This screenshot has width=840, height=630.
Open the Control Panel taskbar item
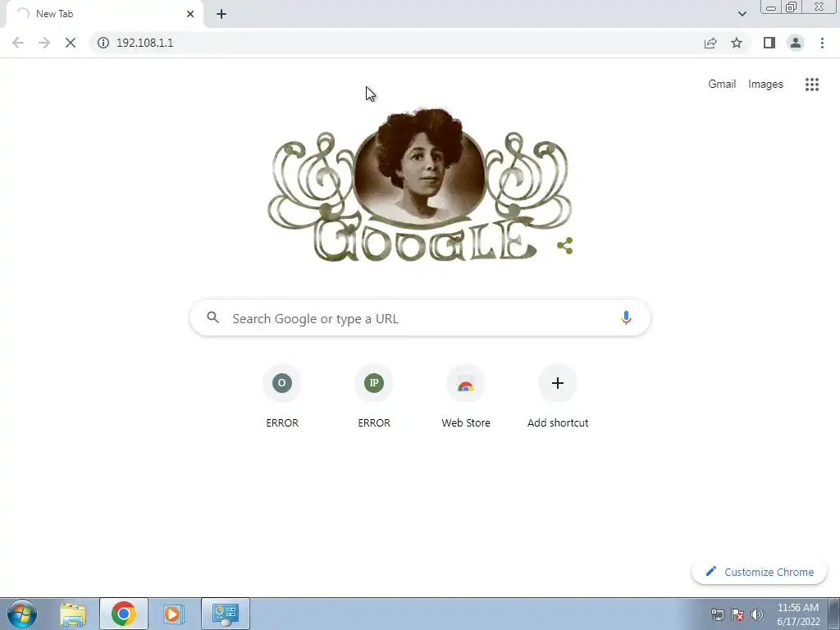click(x=225, y=614)
